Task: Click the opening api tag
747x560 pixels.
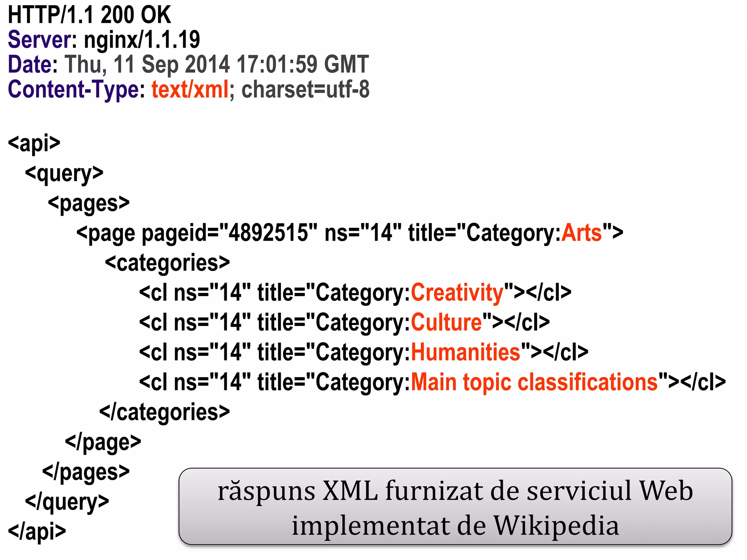Action: pos(34,143)
